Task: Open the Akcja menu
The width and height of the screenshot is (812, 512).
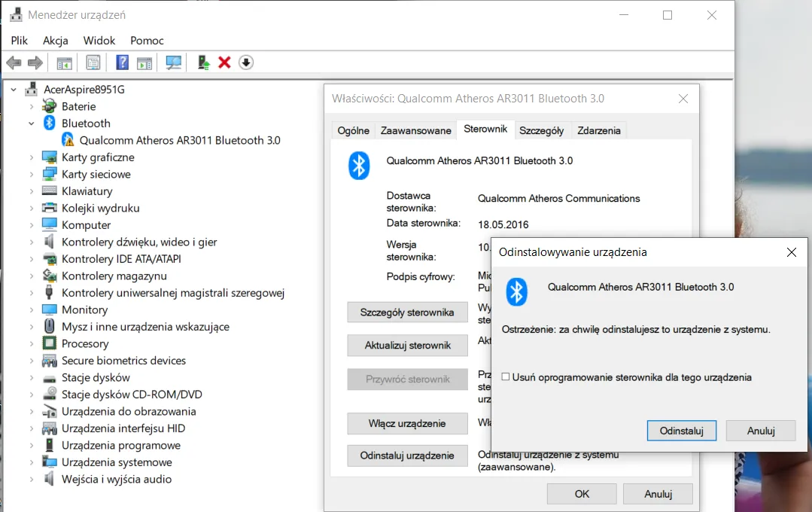Action: (56, 41)
